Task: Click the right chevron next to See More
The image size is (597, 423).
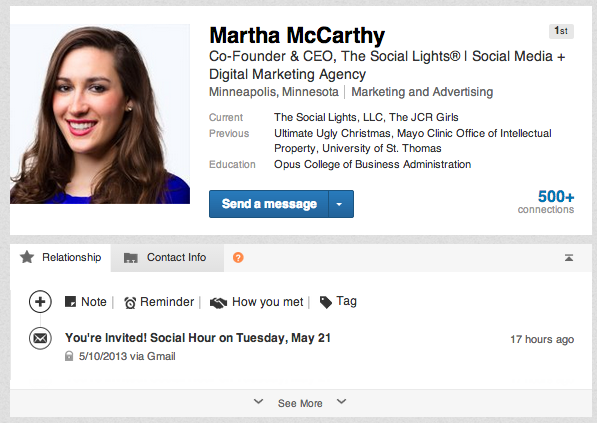Action: 342,401
